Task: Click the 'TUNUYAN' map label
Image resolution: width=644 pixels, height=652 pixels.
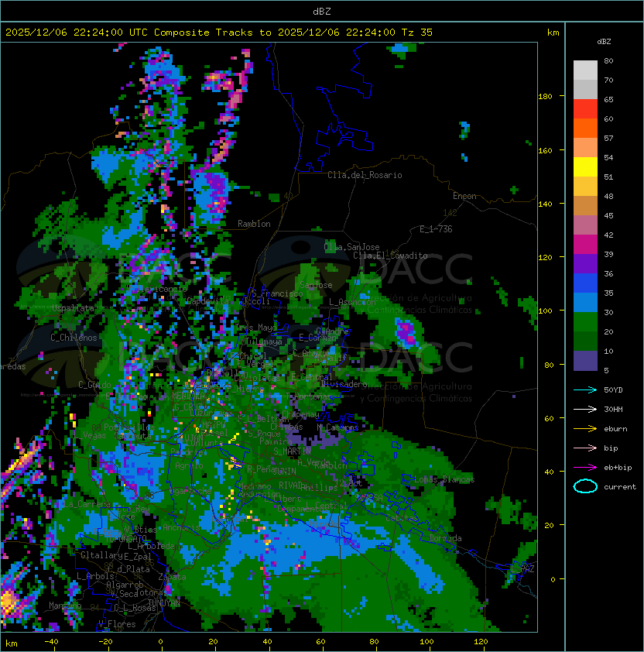Action: pos(164,602)
